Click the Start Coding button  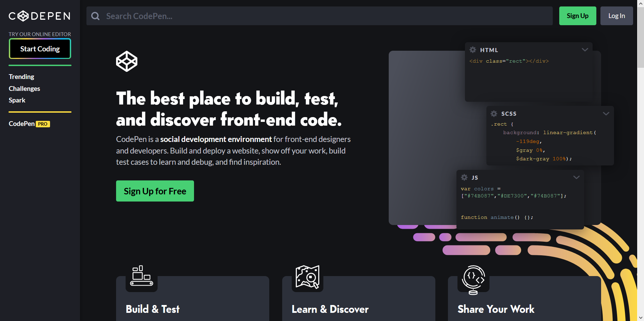pyautogui.click(x=40, y=49)
